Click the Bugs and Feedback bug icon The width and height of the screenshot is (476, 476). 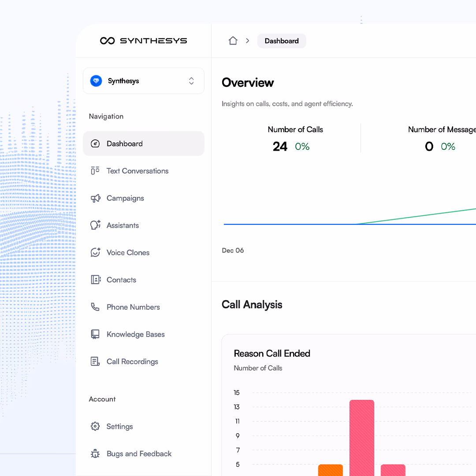(95, 454)
